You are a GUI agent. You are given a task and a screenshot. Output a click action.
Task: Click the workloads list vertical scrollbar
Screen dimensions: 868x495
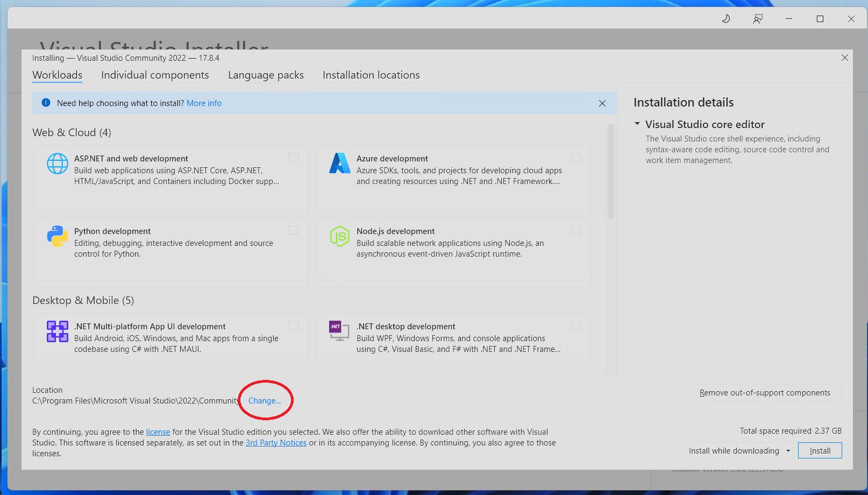tap(611, 171)
